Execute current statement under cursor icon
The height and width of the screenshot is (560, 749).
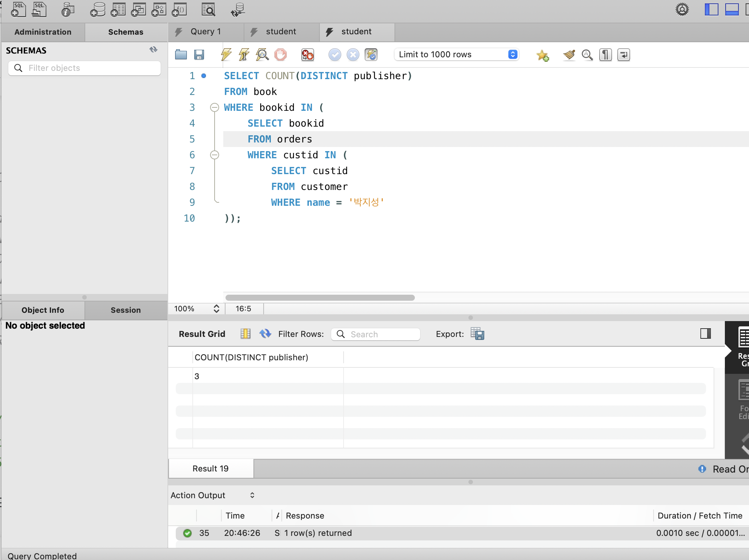[244, 55]
